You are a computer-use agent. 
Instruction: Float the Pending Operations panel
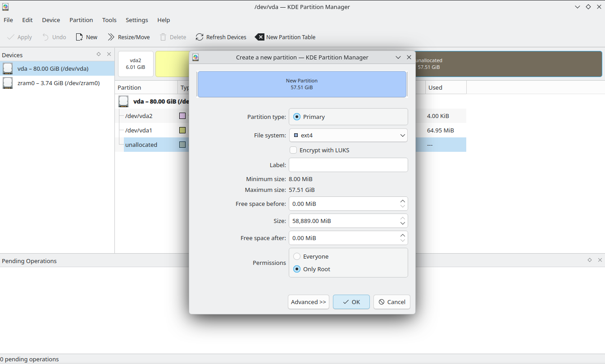[590, 260]
